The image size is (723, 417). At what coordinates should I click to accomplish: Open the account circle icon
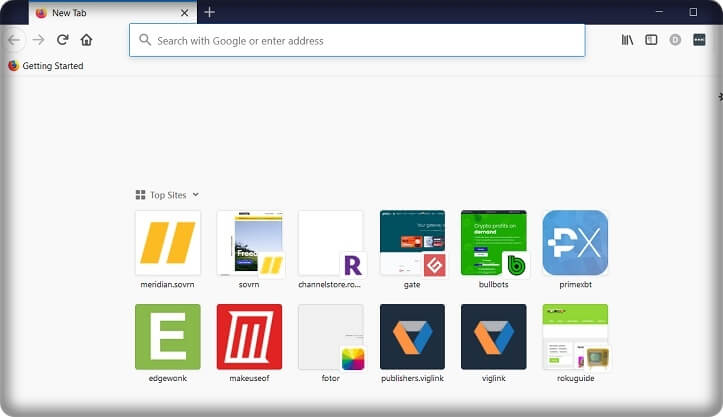[675, 40]
